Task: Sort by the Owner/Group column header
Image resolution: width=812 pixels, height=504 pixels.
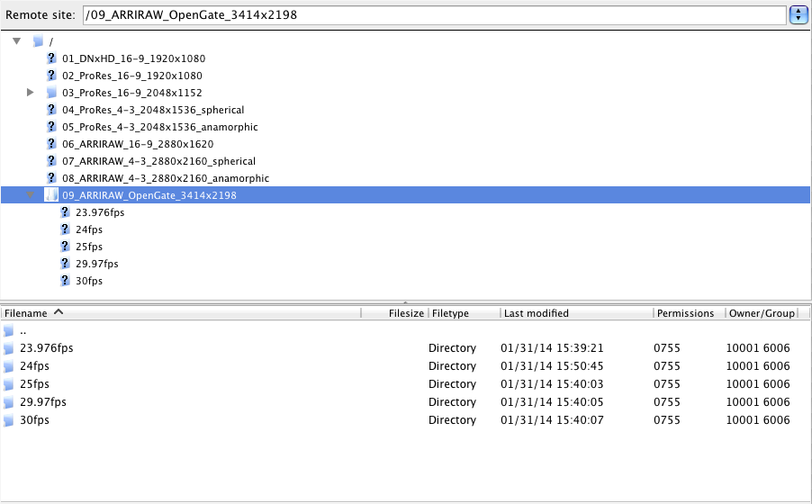Action: [x=762, y=313]
